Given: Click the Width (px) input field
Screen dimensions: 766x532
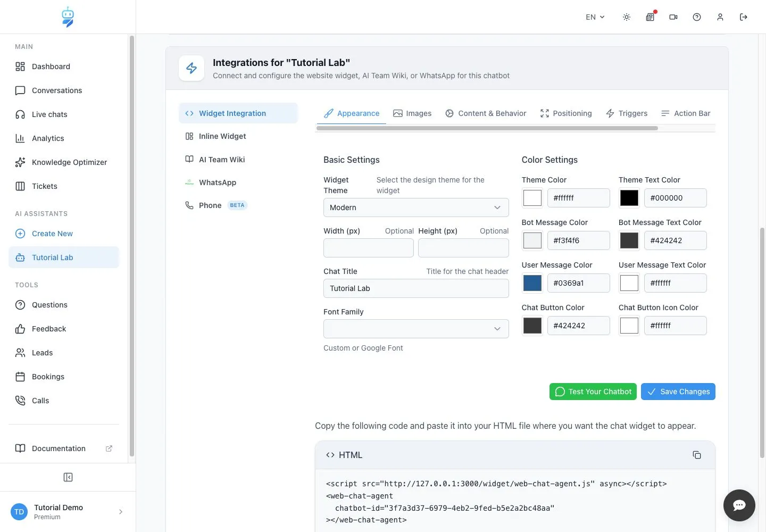Looking at the screenshot, I should (369, 248).
